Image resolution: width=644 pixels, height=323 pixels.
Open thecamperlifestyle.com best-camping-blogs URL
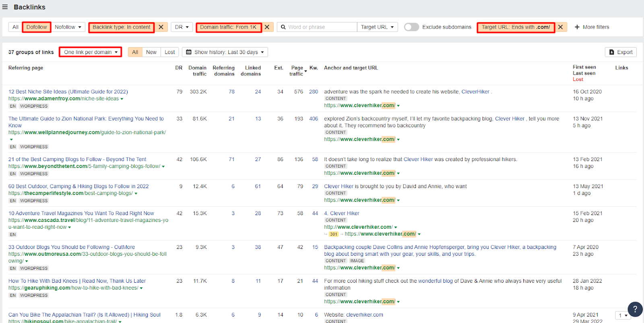pos(70,193)
